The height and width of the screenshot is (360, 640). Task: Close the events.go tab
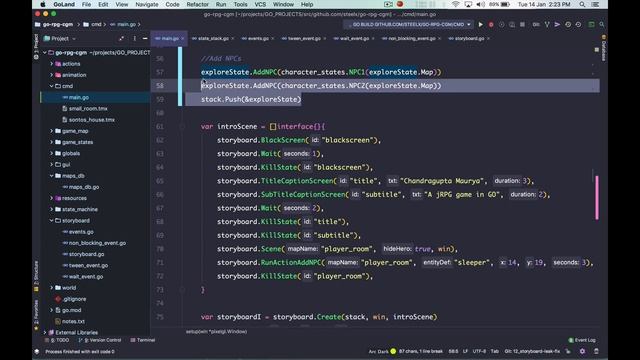click(x=272, y=38)
